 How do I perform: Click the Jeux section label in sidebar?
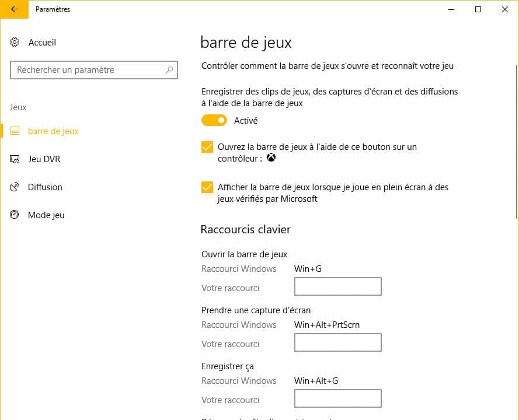[x=18, y=107]
